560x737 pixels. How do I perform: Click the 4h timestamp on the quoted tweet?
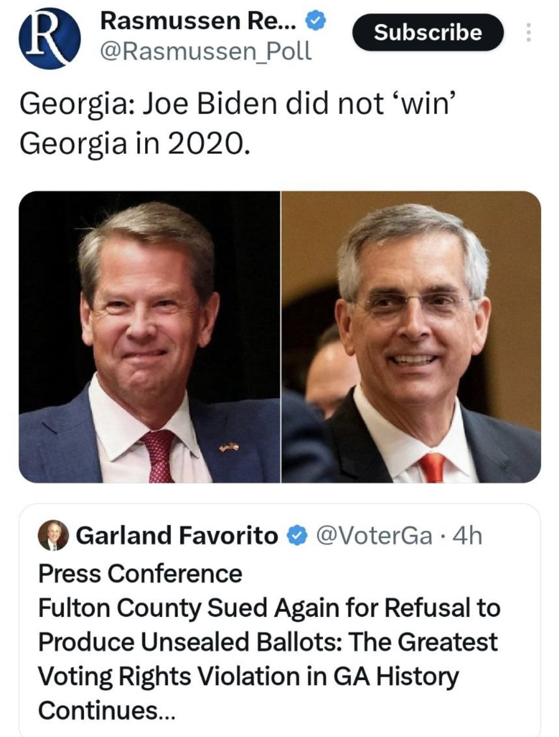[467, 535]
